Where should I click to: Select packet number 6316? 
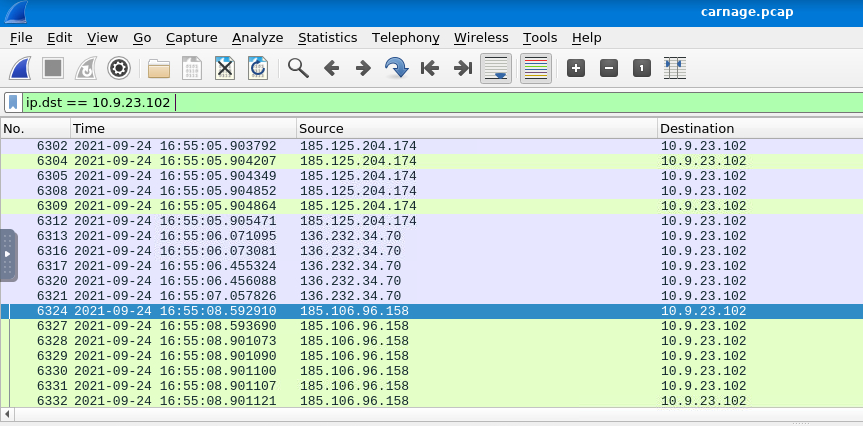(x=432, y=251)
